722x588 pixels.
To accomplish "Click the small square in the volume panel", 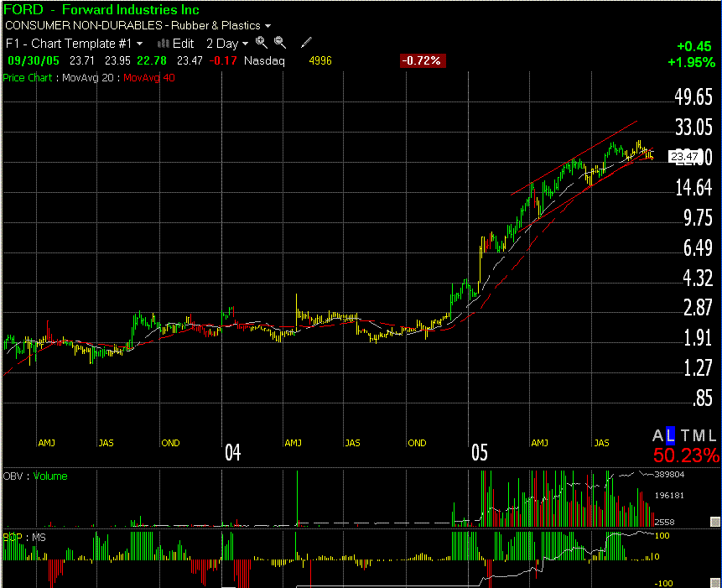I will coord(714,521).
